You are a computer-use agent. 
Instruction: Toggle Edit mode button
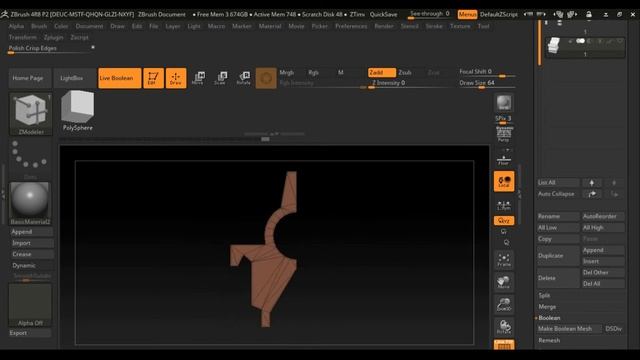[x=153, y=78]
